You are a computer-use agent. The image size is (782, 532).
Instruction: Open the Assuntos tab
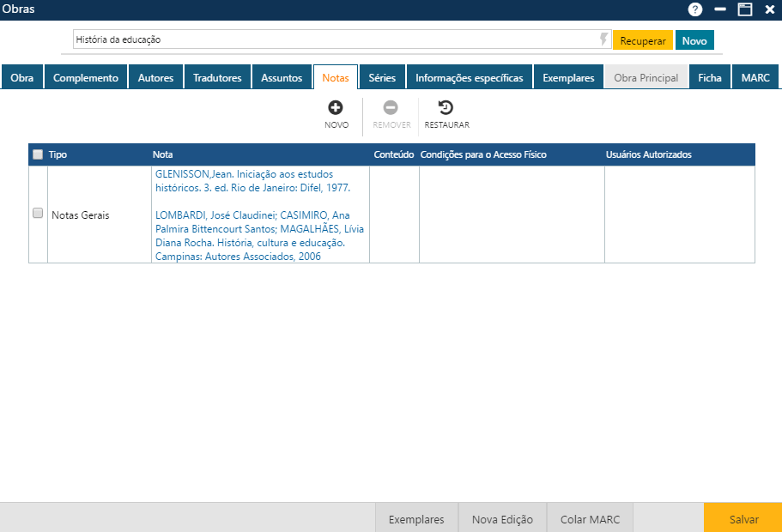tap(282, 76)
